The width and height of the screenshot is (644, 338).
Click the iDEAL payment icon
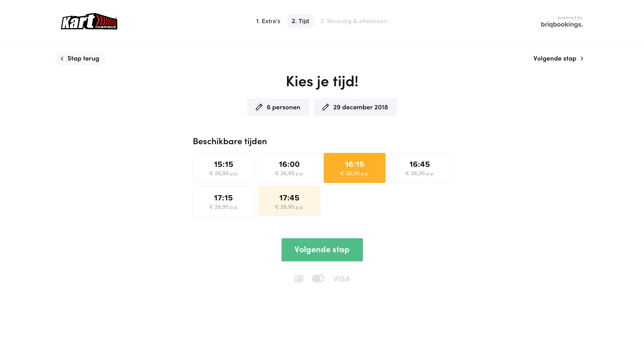[299, 279]
